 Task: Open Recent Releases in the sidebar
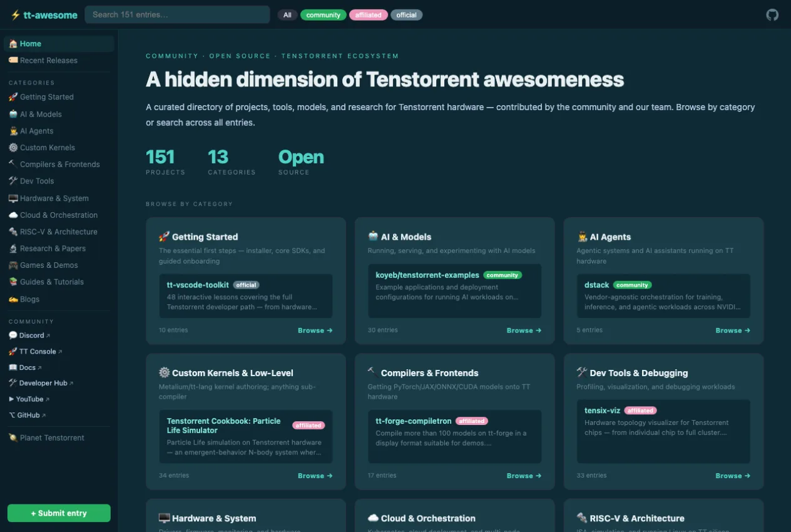click(x=59, y=61)
